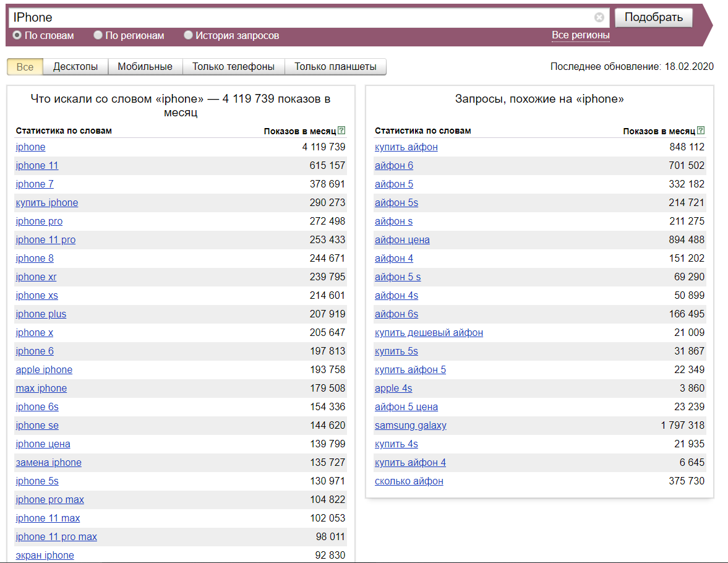Open the 'купить 4s' similar query
The width and height of the screenshot is (728, 563).
click(396, 444)
